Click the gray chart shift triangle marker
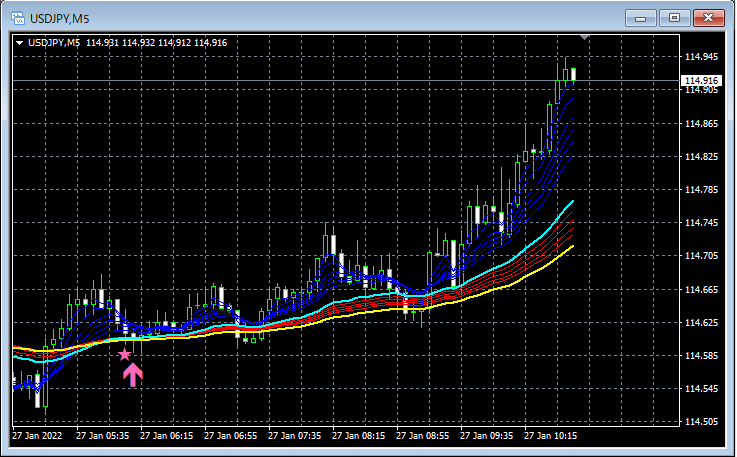The image size is (737, 457). click(584, 37)
